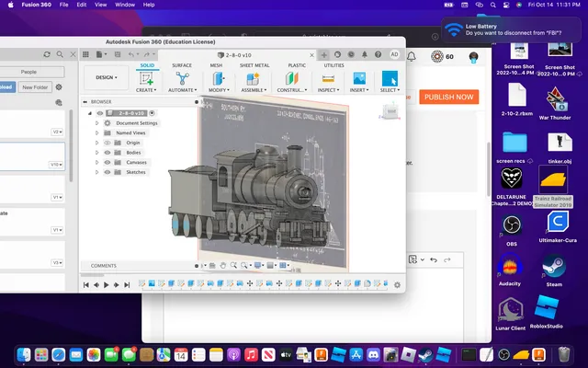Open the job status clock icon
Image resolution: width=588 pixels, height=368 pixels.
click(351, 54)
